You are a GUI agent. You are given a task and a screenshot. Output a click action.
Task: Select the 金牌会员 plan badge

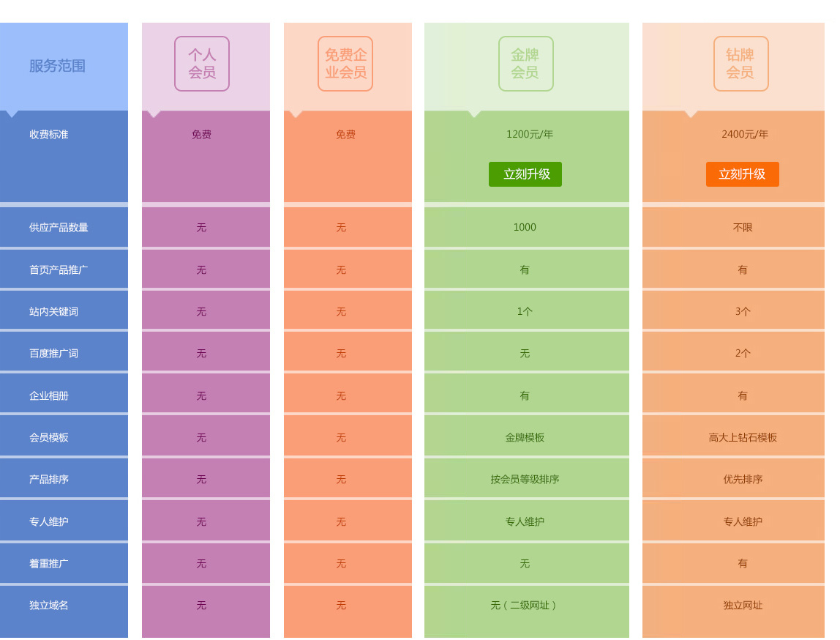point(525,64)
